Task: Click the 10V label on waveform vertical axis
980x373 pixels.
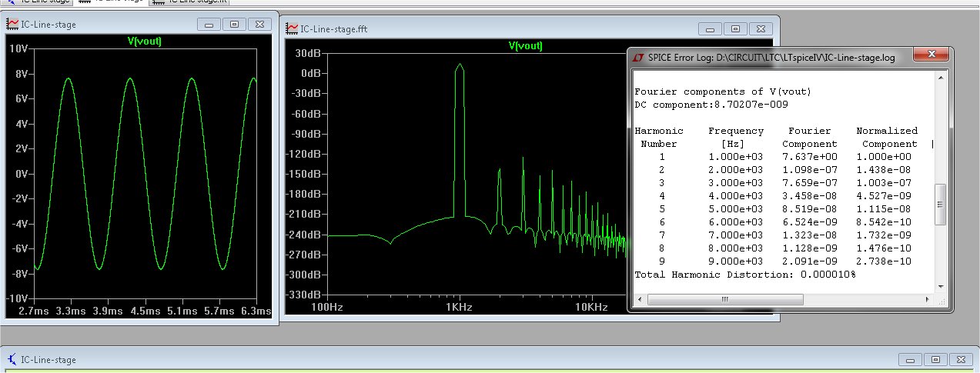Action: [x=18, y=48]
